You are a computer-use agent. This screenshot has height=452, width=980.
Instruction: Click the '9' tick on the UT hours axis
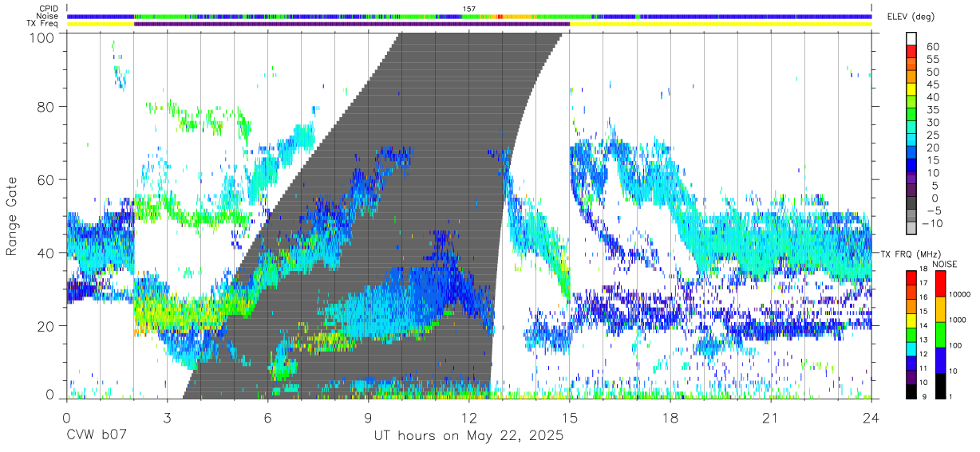coord(369,417)
